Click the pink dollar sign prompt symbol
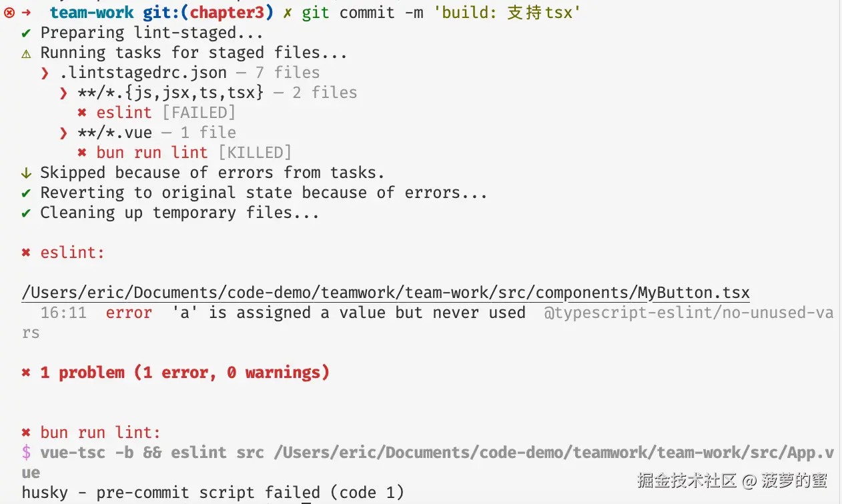The height and width of the screenshot is (504, 842). pyautogui.click(x=26, y=453)
